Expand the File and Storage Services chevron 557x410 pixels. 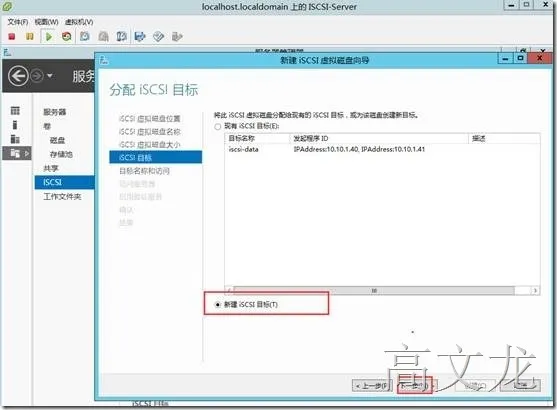click(x=26, y=153)
